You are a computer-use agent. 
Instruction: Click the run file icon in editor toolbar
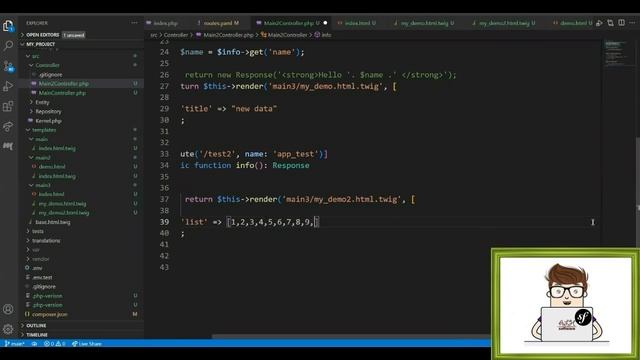(x=599, y=23)
